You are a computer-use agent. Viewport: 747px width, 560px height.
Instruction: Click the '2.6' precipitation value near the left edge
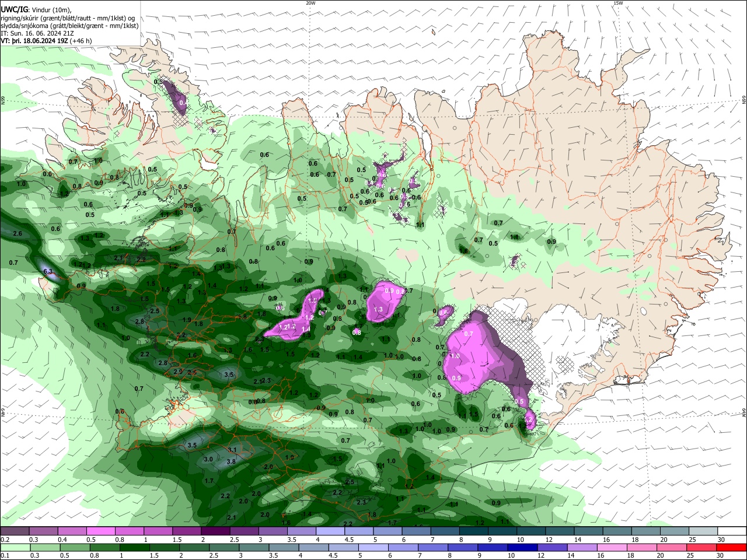pos(17,233)
